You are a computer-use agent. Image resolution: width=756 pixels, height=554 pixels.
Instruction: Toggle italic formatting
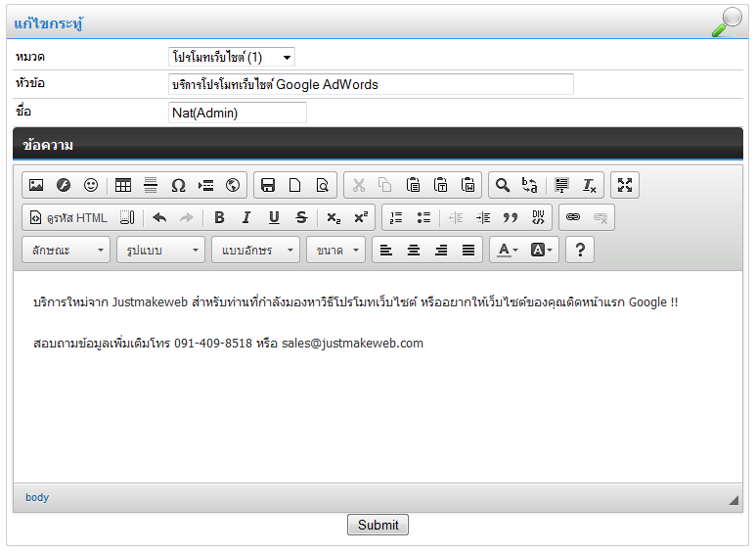pos(246,217)
